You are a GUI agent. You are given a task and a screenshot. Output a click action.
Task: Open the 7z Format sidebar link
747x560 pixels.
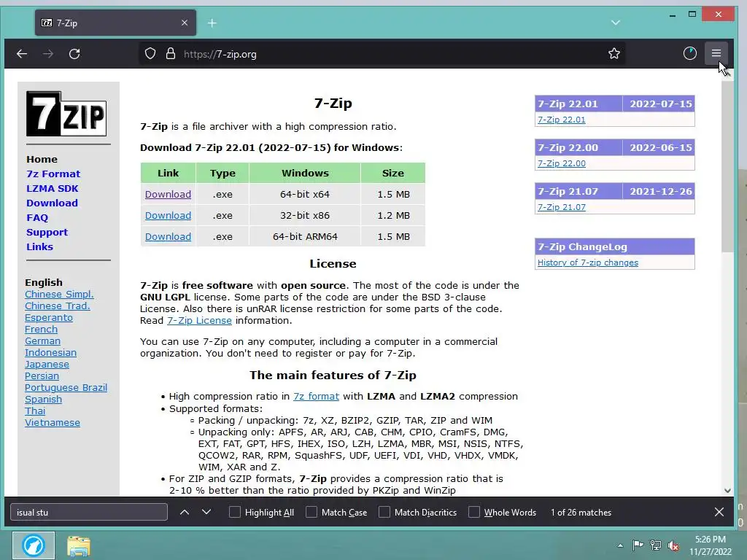[53, 174]
